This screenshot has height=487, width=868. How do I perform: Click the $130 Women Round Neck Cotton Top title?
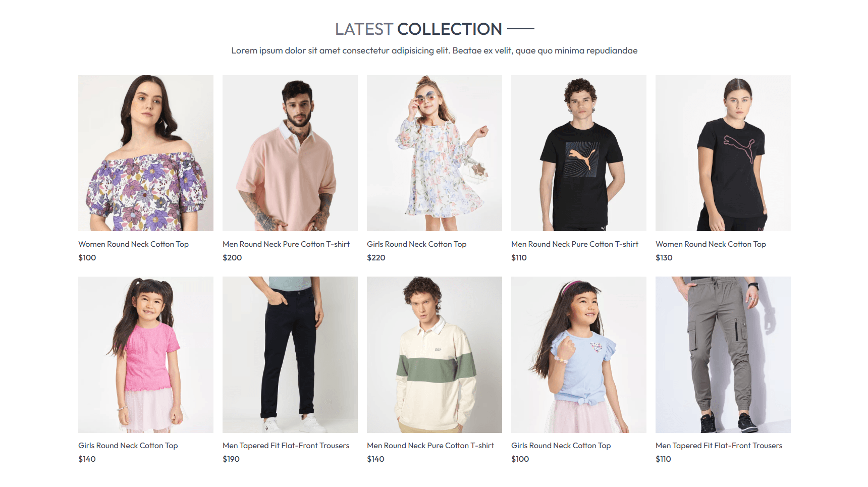coord(711,244)
